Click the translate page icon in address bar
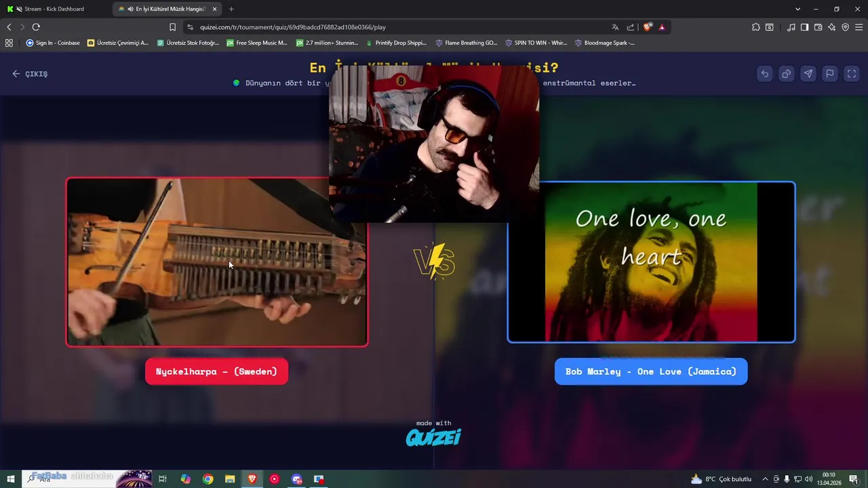The height and width of the screenshot is (488, 868). (x=615, y=27)
